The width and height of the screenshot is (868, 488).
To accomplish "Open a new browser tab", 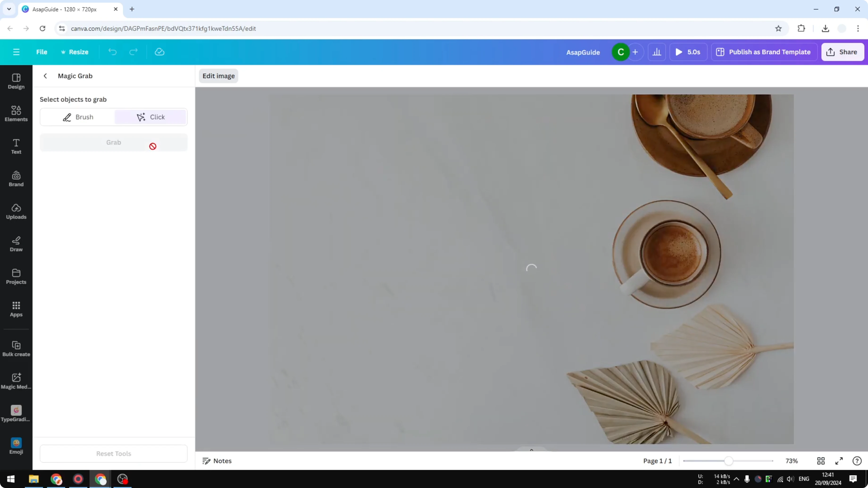I will point(132,9).
